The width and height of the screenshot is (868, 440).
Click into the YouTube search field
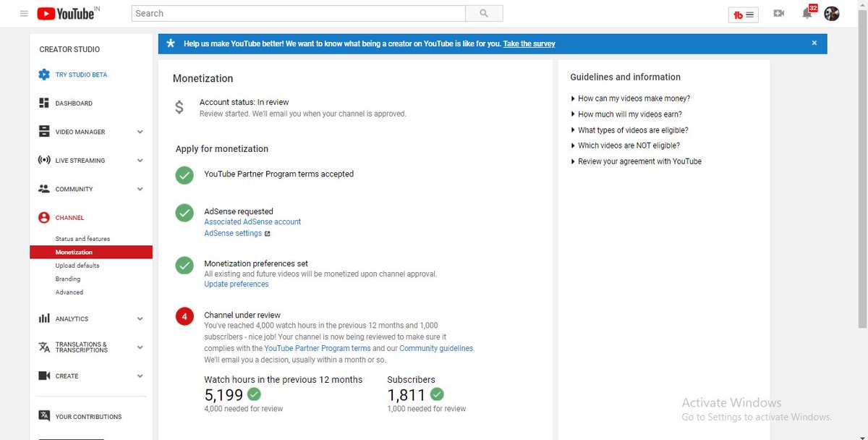pos(299,13)
